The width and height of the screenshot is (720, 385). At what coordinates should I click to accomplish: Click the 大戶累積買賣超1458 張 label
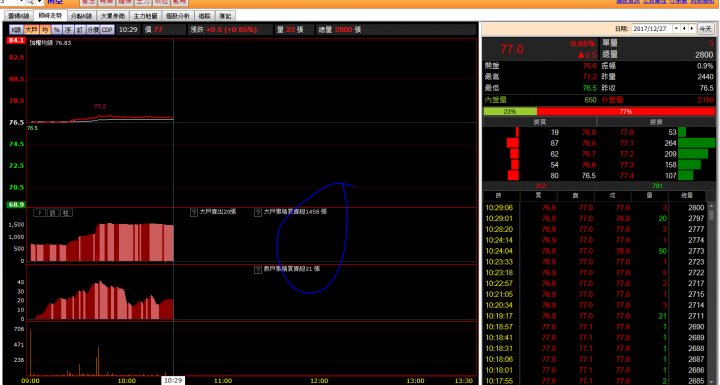click(x=295, y=212)
